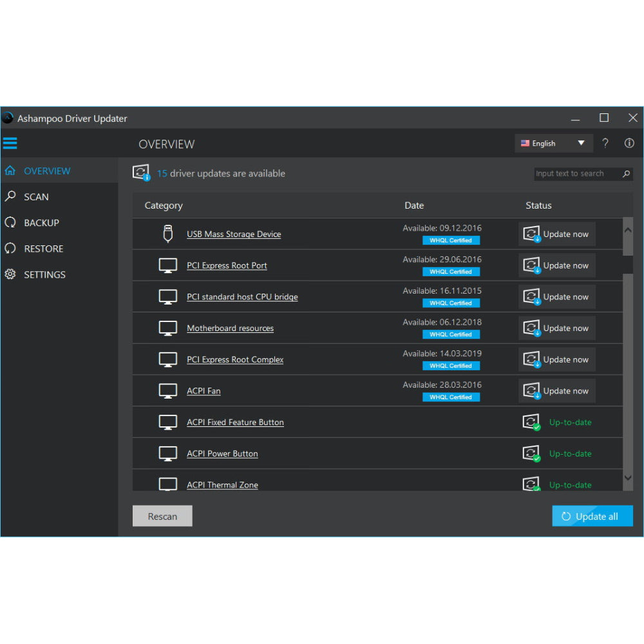The image size is (644, 644).
Task: Open the info icon in the title bar
Action: pyautogui.click(x=629, y=143)
